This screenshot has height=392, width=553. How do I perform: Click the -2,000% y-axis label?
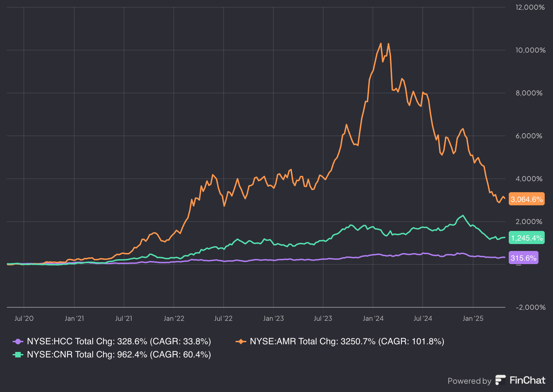530,307
